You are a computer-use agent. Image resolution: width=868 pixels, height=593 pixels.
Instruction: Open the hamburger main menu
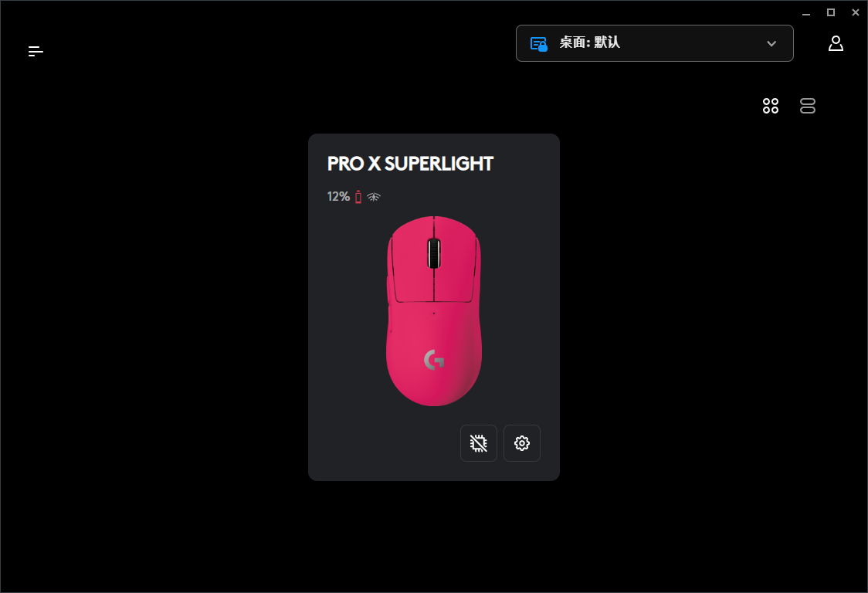point(36,52)
